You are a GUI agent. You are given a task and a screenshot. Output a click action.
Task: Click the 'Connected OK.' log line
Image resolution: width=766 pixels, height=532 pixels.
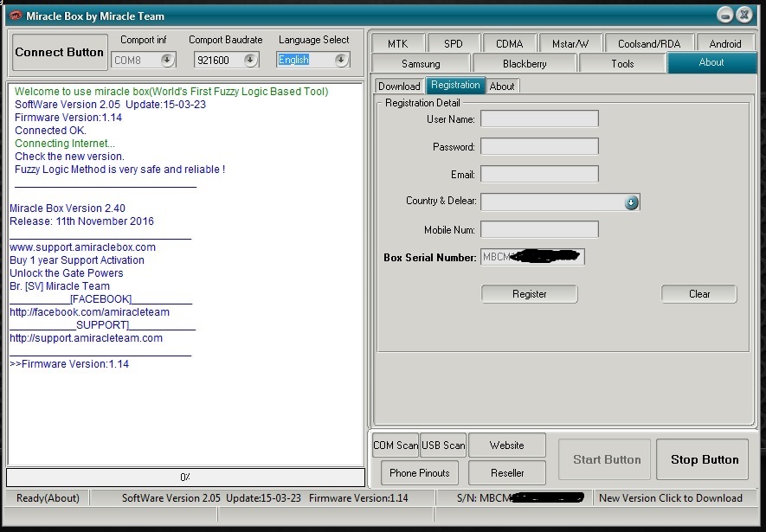[x=50, y=131]
